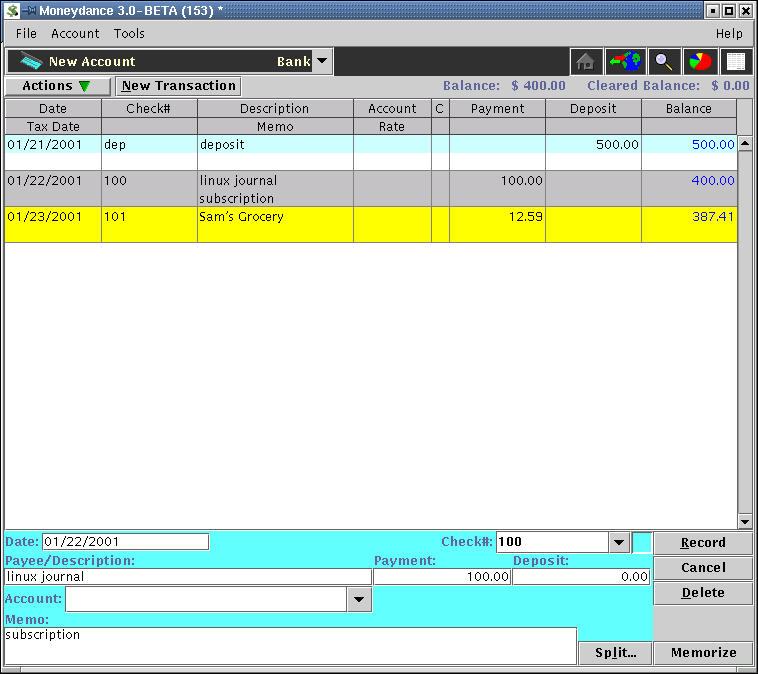
Task: Click the home icon in the toolbar
Action: [x=586, y=61]
